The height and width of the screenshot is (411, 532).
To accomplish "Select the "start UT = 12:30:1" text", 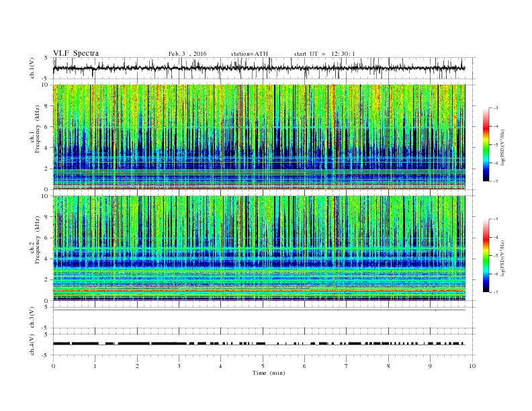I will [324, 54].
